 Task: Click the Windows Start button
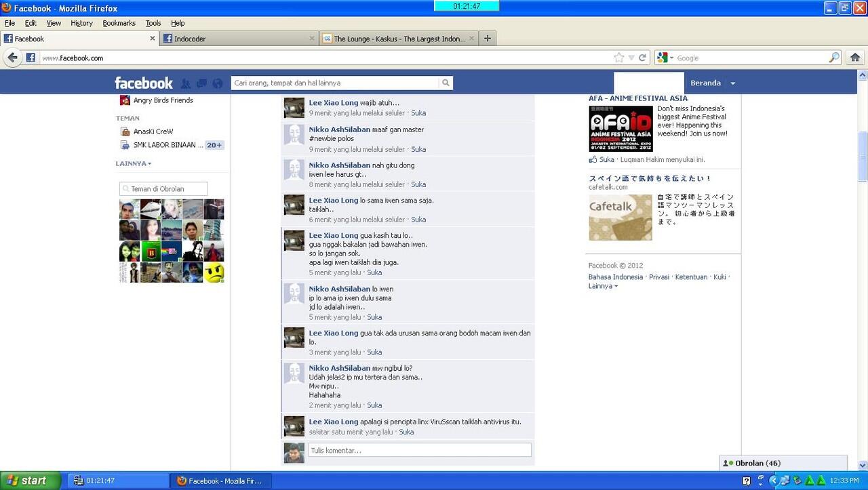(x=31, y=481)
